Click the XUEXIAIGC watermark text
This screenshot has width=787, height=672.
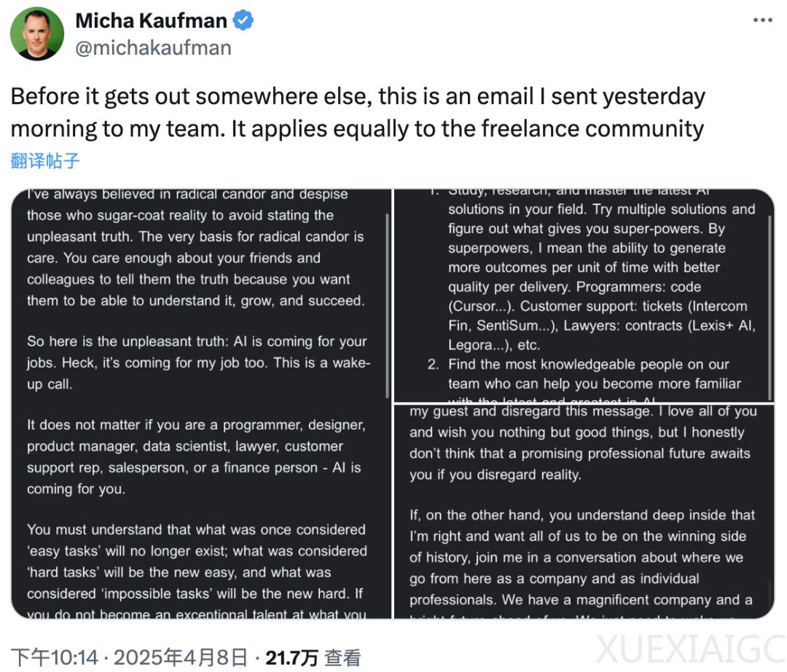[691, 649]
